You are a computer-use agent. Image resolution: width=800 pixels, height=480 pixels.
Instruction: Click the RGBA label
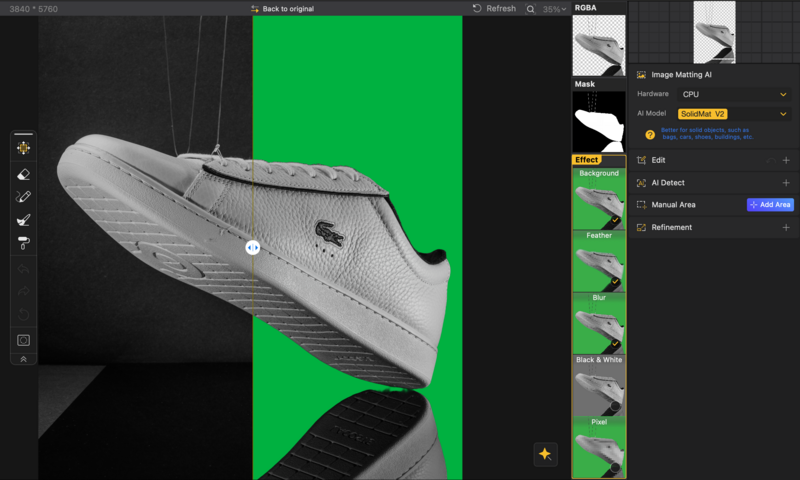pos(585,8)
